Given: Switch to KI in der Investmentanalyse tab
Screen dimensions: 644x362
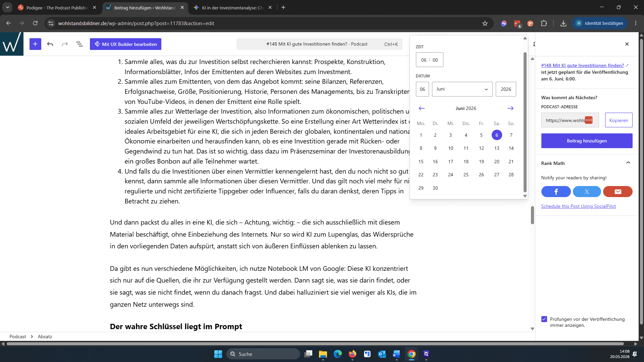Looking at the screenshot, I should (x=232, y=7).
